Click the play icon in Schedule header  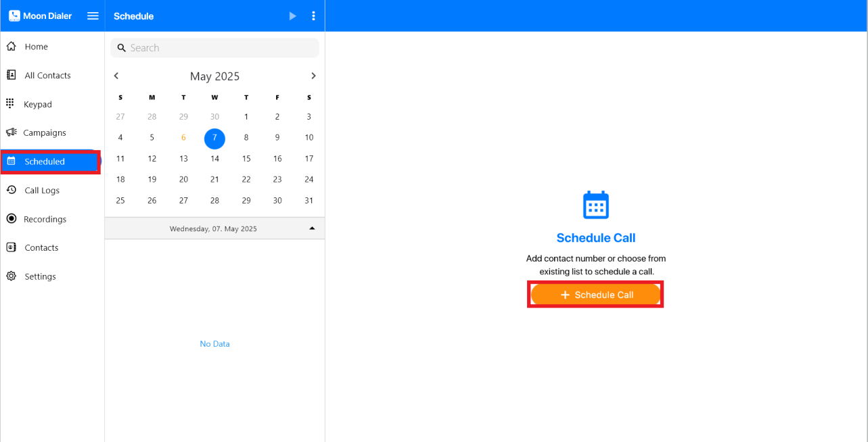[292, 16]
